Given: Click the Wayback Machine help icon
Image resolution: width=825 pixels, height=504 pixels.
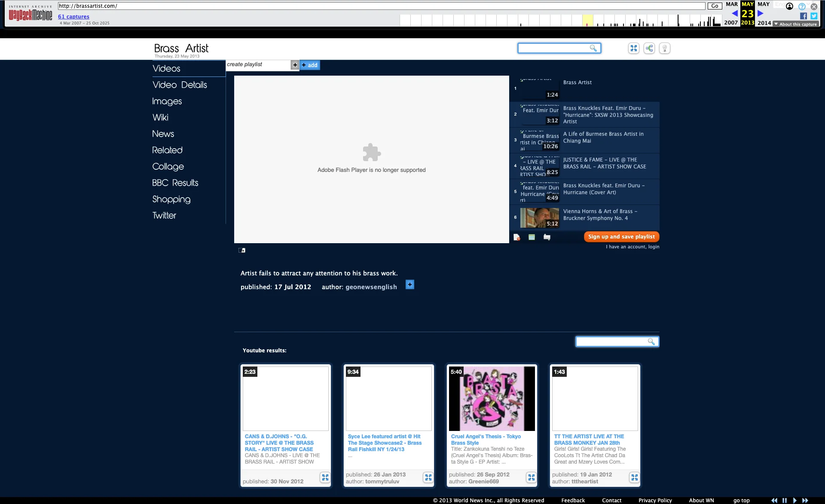Looking at the screenshot, I should coord(802,6).
